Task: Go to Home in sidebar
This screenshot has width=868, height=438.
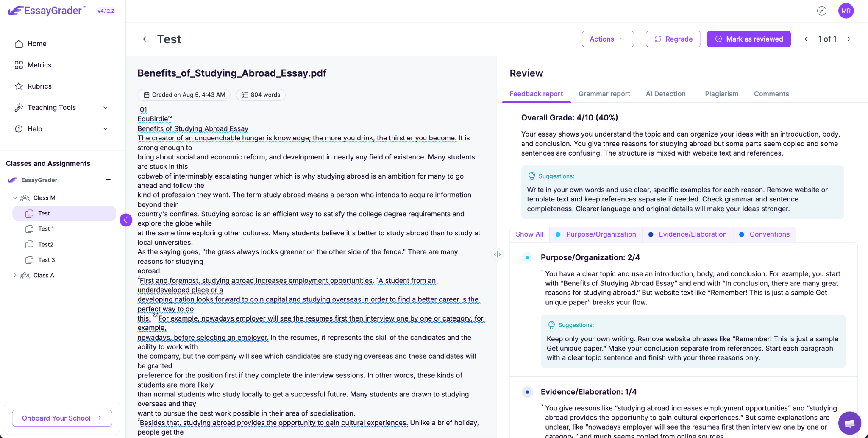Action: pyautogui.click(x=37, y=44)
